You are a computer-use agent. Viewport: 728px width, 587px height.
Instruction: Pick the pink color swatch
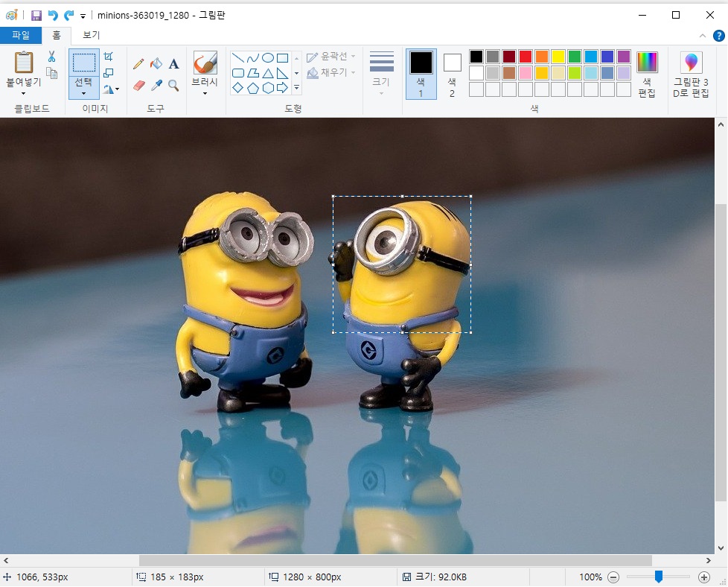(525, 73)
